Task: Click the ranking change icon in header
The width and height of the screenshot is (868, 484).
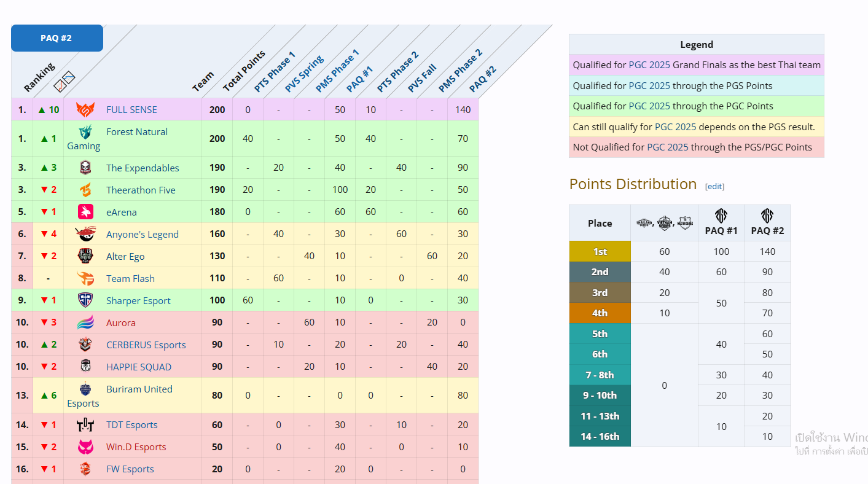Action: 64,81
